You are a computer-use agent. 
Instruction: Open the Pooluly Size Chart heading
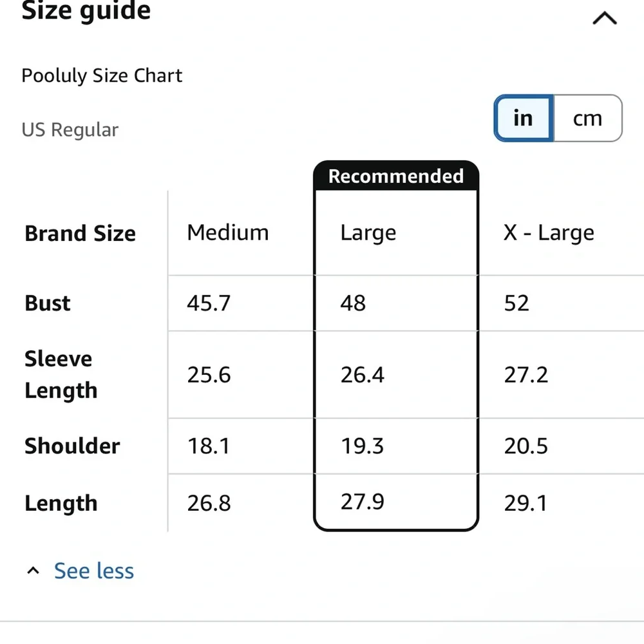[101, 75]
